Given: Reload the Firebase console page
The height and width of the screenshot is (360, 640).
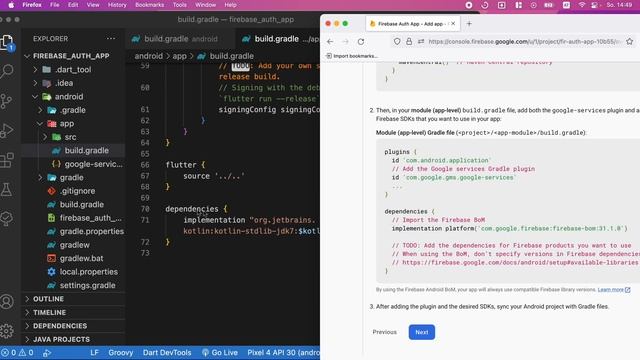Looking at the screenshot, I should point(361,42).
